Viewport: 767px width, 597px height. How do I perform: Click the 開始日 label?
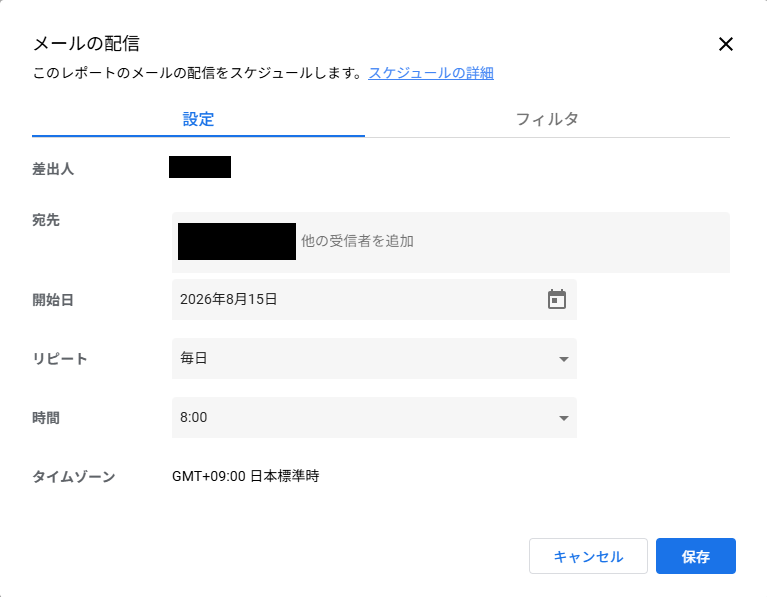[x=53, y=300]
